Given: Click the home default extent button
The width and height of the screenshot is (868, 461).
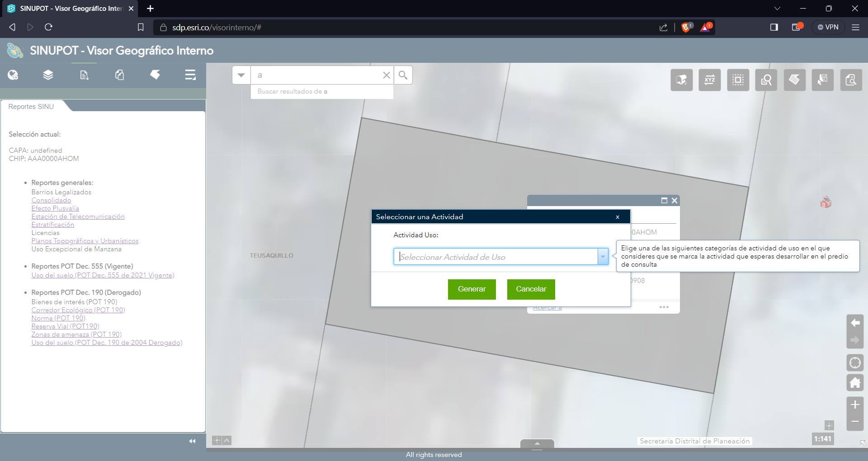Looking at the screenshot, I should 854,383.
